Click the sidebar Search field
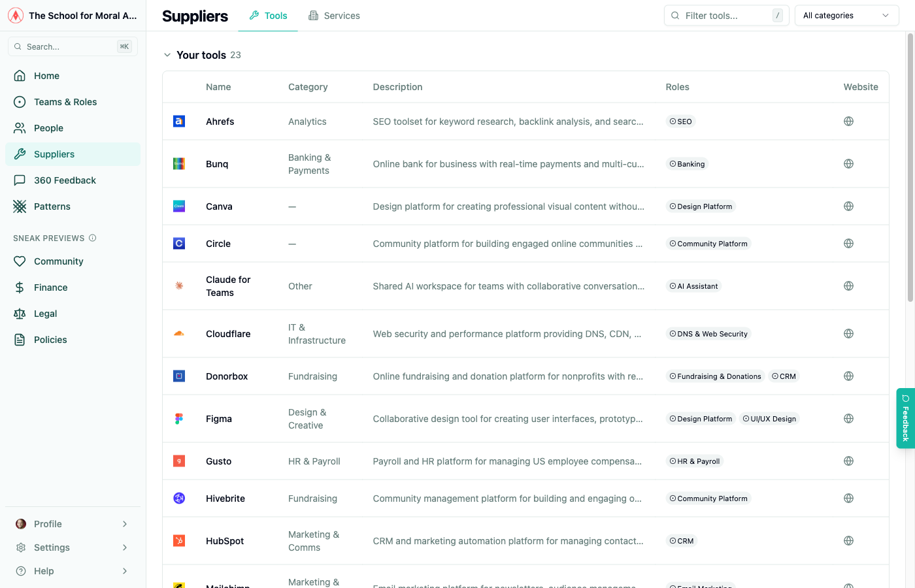 pyautogui.click(x=73, y=46)
